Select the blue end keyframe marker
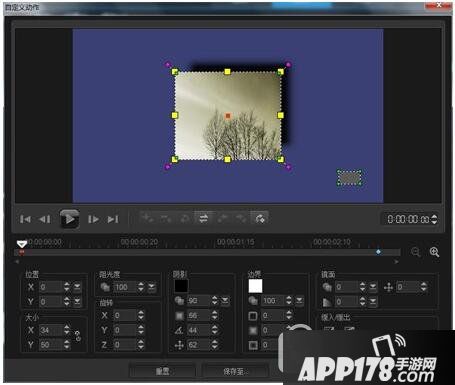 pos(378,252)
